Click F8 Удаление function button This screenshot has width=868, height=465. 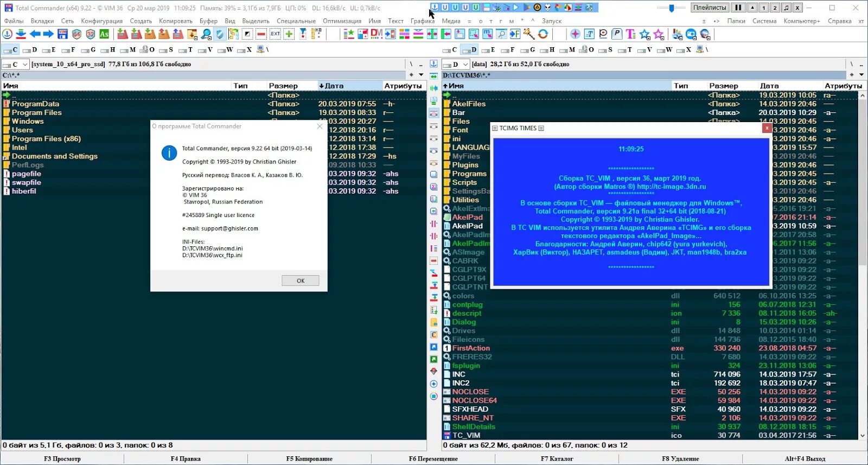[x=680, y=458]
